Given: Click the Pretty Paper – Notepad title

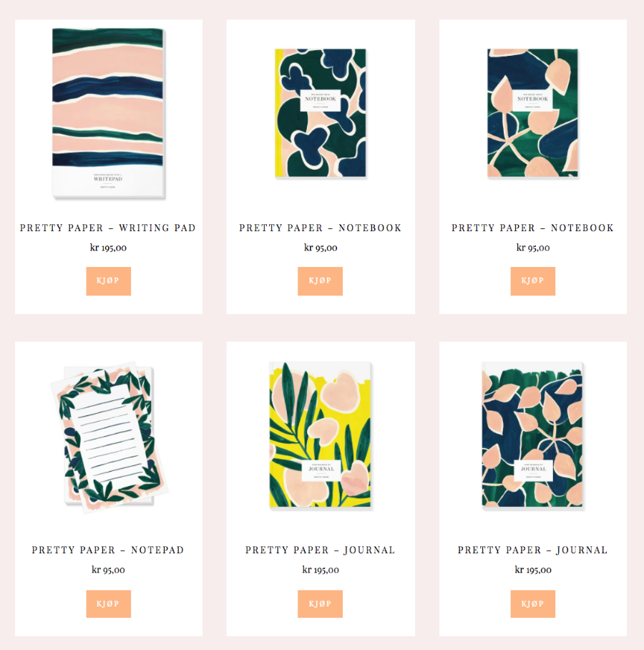Looking at the screenshot, I should (108, 550).
